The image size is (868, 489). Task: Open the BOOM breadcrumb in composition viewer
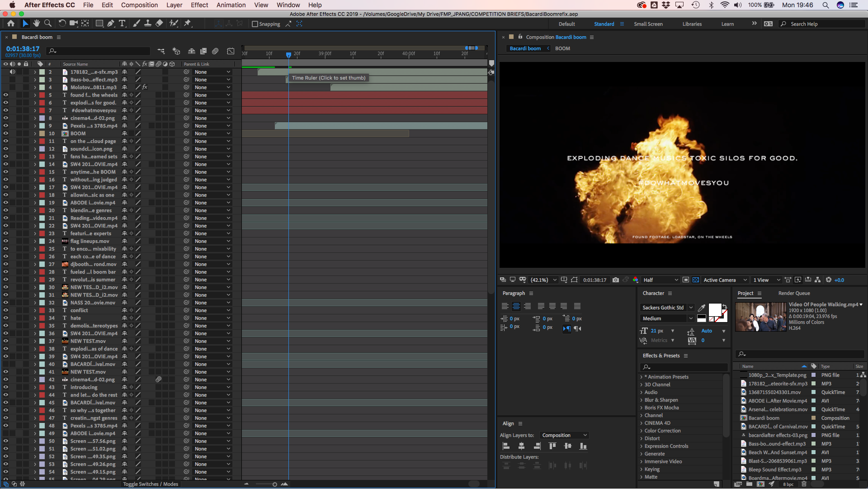pyautogui.click(x=562, y=48)
